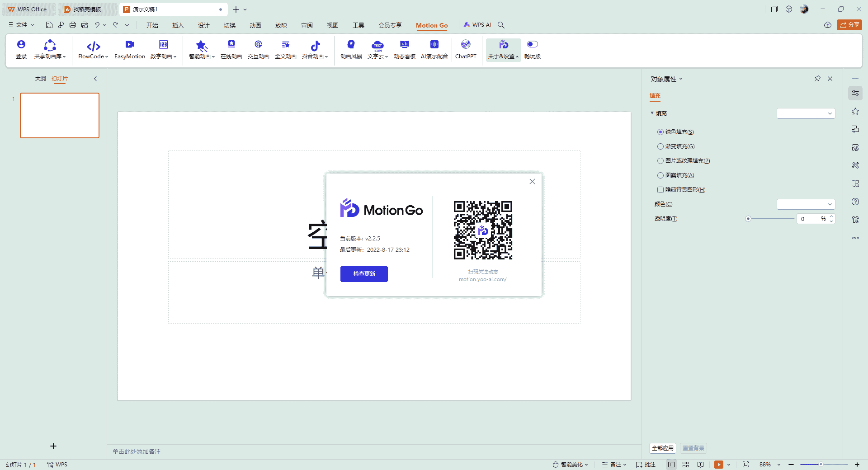This screenshot has height=470, width=868.
Task: Click the 检查更新 update button
Action: [364, 274]
